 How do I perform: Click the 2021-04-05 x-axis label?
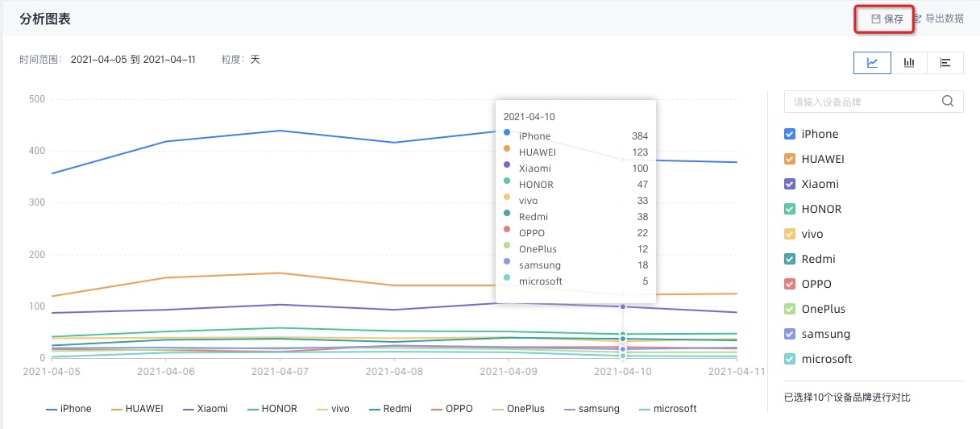pyautogui.click(x=52, y=371)
